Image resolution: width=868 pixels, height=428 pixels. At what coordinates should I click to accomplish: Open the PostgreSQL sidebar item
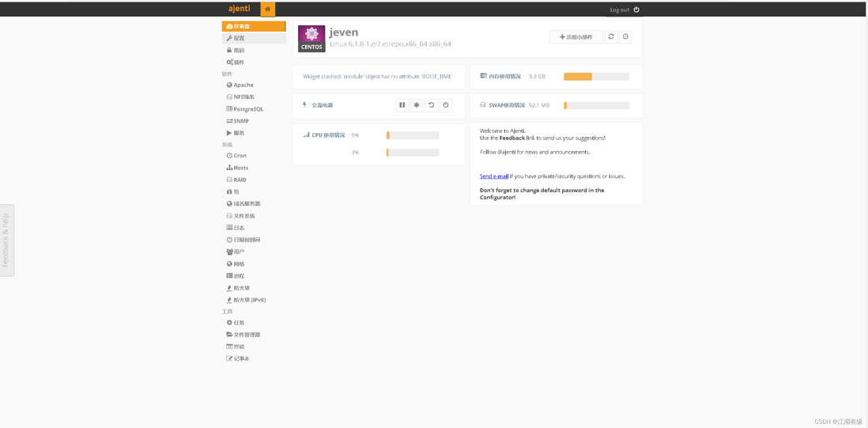pyautogui.click(x=254, y=109)
